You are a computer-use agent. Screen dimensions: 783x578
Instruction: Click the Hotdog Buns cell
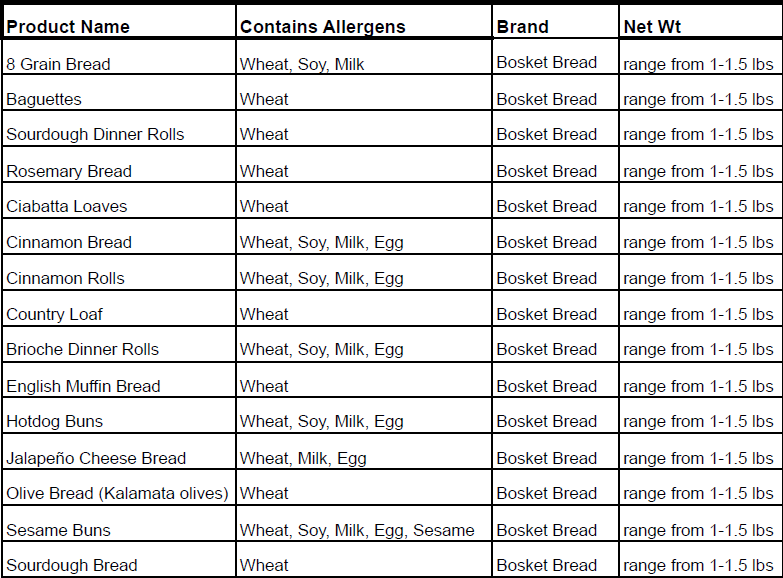[x=55, y=421]
